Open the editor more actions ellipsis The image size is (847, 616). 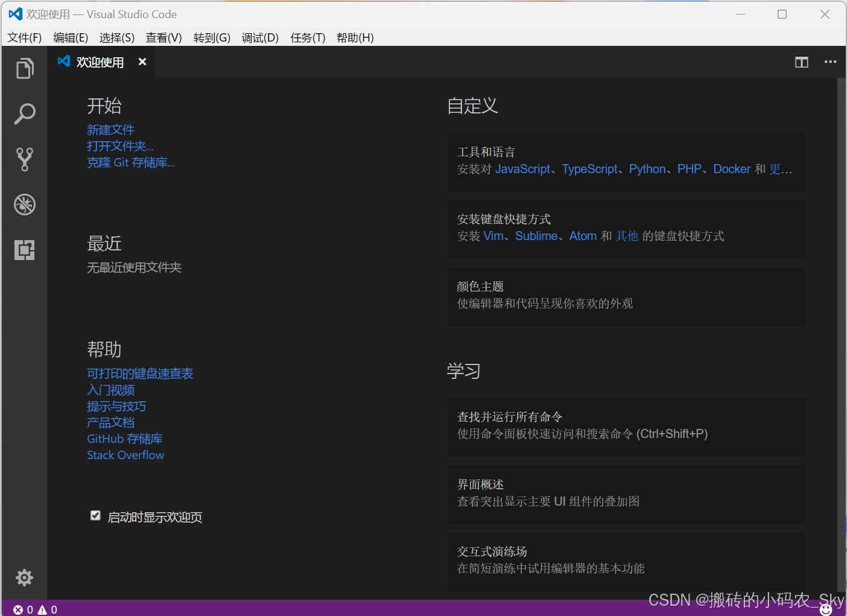tap(831, 62)
